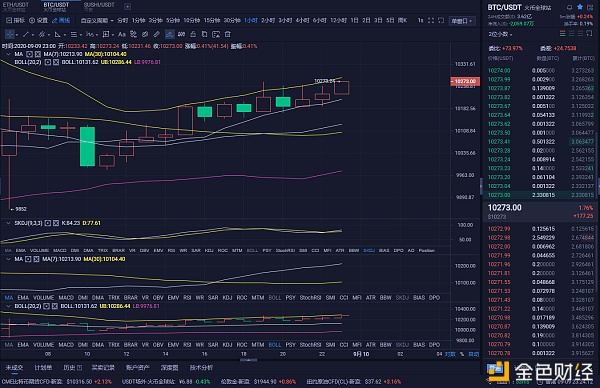Click the alert bell icon next to BTC/USDT
The height and width of the screenshot is (388, 600).
(x=569, y=7)
